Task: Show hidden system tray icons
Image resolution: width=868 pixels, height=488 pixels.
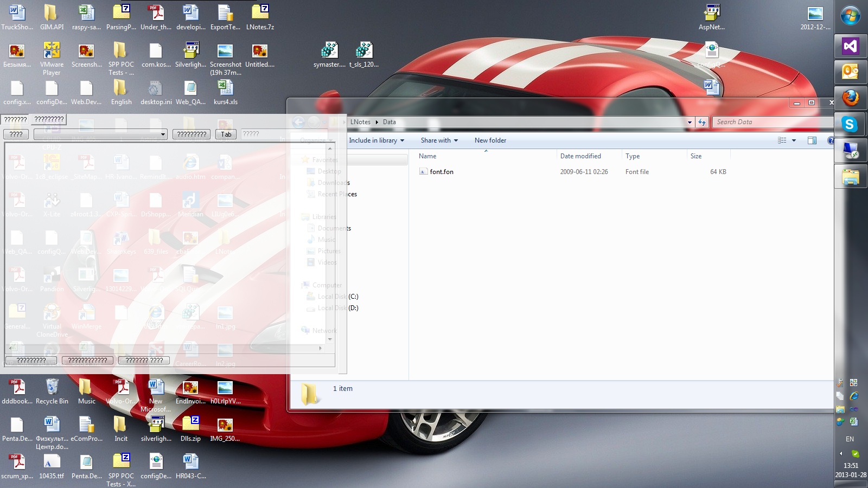Action: click(841, 453)
